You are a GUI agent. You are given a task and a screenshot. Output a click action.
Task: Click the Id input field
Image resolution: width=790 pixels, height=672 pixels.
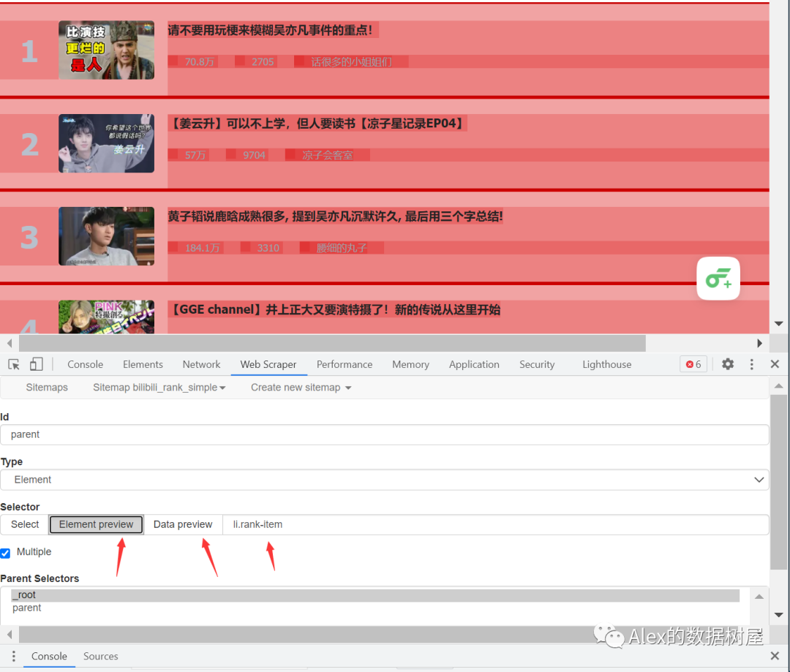385,434
